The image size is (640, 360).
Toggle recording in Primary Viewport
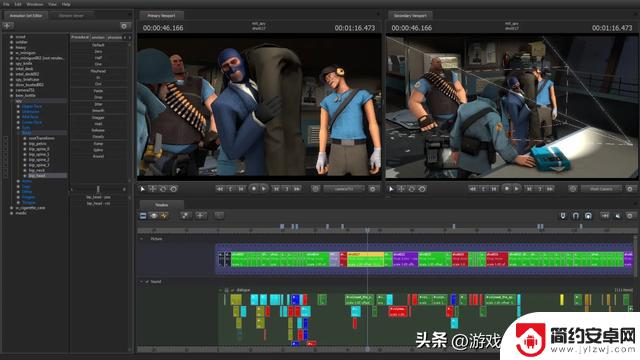[x=253, y=189]
